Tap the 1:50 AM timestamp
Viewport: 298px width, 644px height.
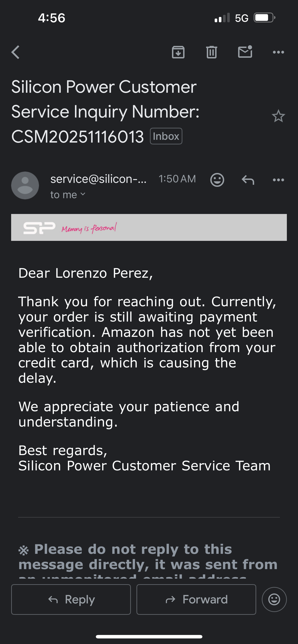click(177, 179)
